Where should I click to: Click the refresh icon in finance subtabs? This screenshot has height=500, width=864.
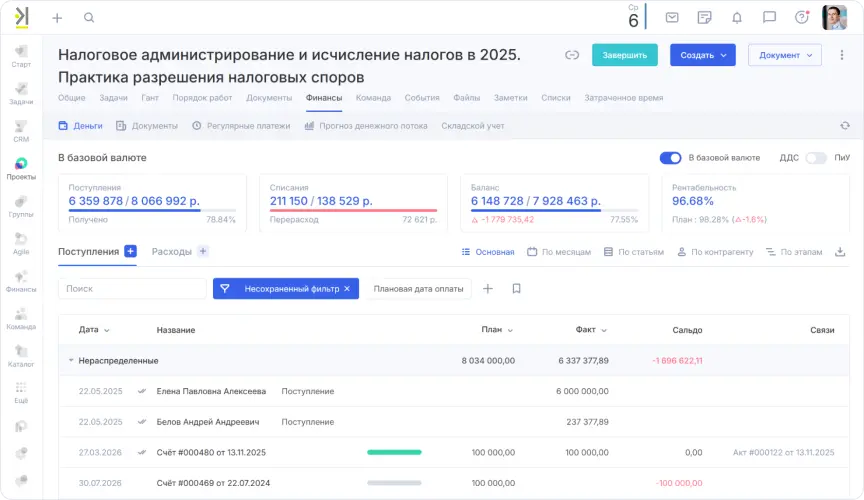[x=845, y=126]
